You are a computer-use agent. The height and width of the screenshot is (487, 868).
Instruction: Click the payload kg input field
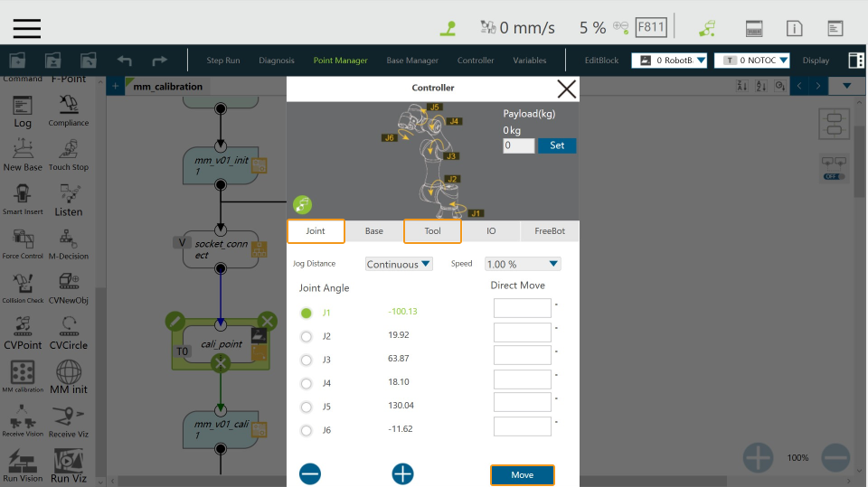click(x=519, y=145)
